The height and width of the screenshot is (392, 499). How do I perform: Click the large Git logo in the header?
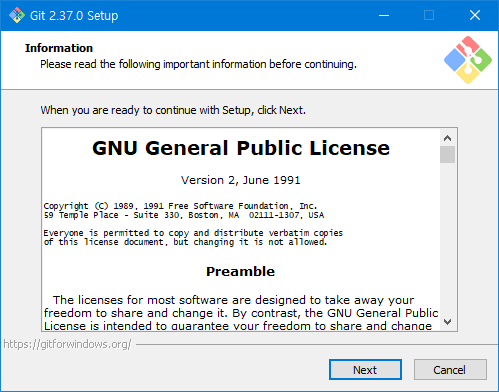coord(468,60)
